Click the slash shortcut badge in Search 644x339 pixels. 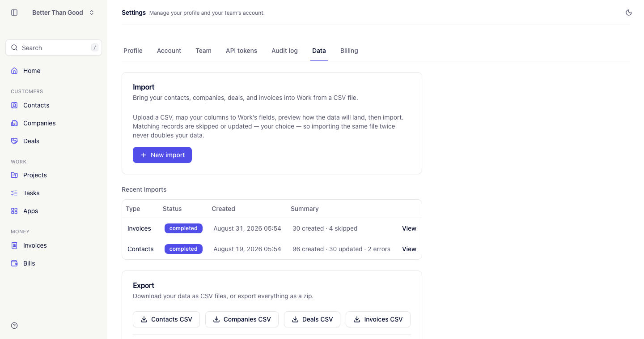click(x=94, y=48)
